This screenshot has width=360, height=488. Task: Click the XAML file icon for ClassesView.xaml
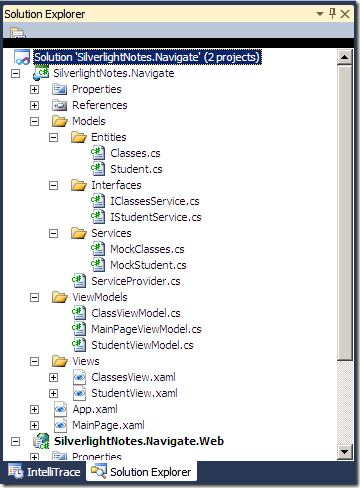click(79, 377)
